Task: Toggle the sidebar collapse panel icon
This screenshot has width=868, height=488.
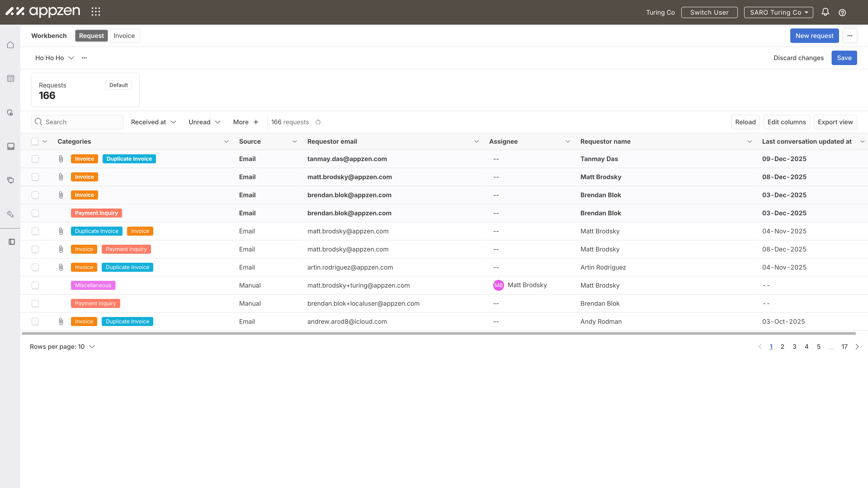Action: (x=12, y=242)
